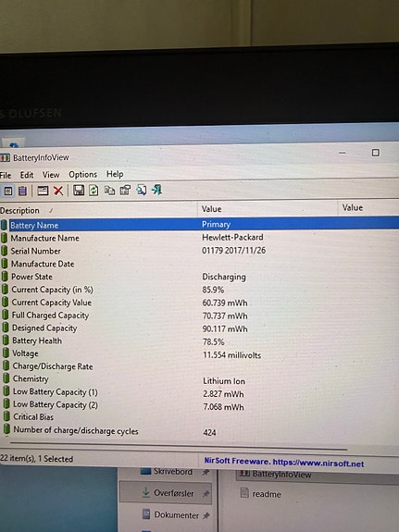Screen dimensions: 399x532
Task: Select the Designed Capacity row
Action: coord(200,328)
